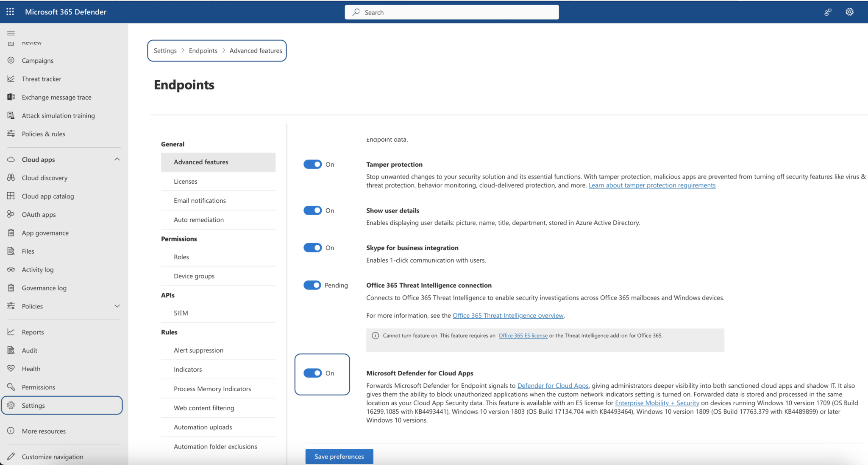The width and height of the screenshot is (868, 465).
Task: Click the App governance icon
Action: click(11, 232)
